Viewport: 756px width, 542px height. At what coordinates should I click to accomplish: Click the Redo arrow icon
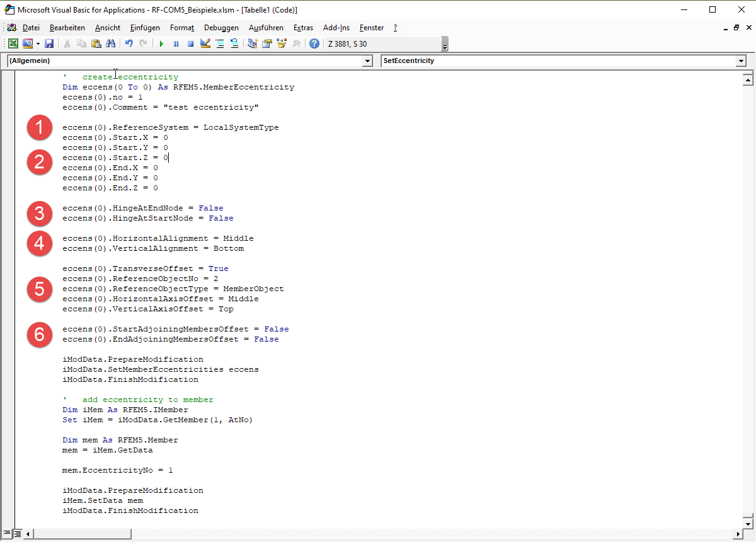pyautogui.click(x=143, y=43)
